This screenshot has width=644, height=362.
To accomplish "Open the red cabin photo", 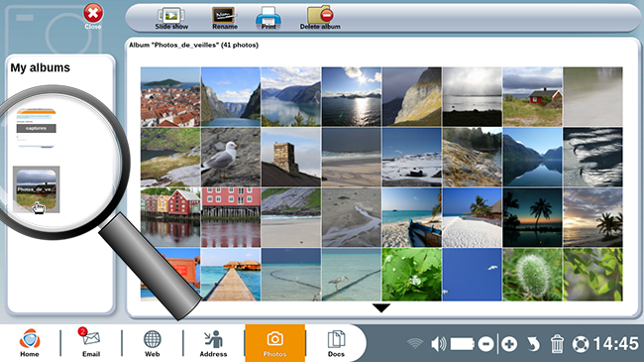I will coord(532,96).
